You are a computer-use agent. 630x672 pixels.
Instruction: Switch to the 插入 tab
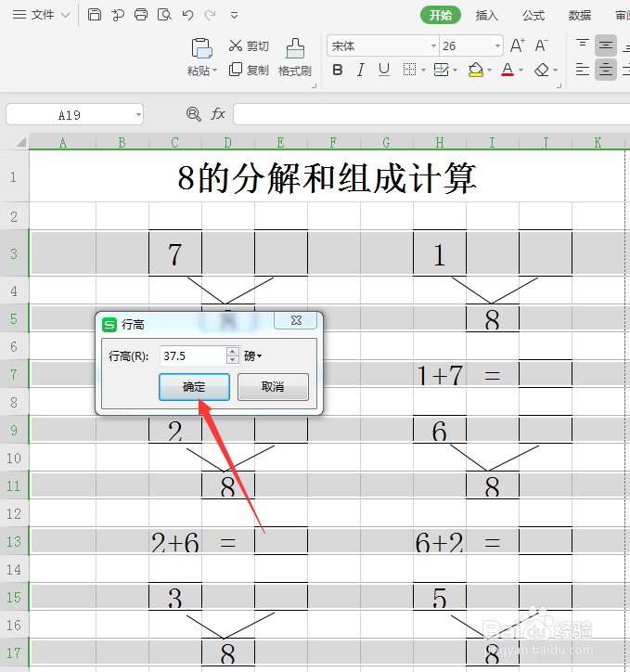486,16
